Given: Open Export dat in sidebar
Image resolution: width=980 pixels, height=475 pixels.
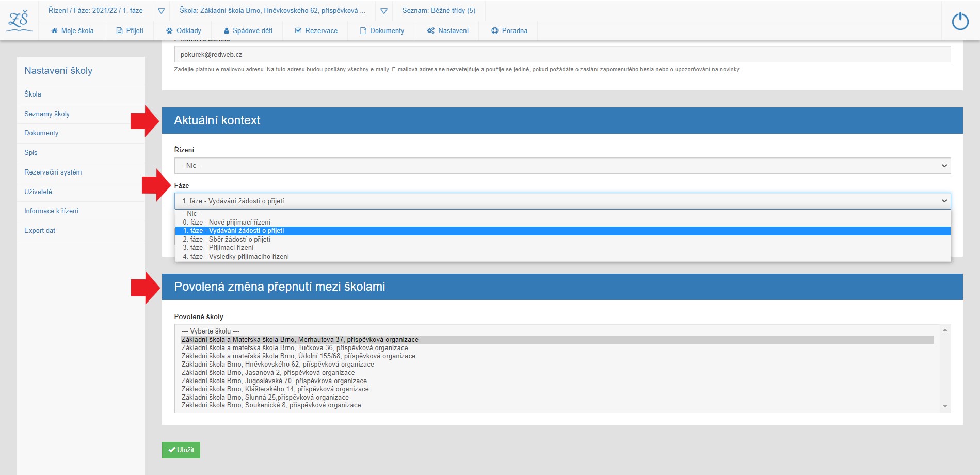Looking at the screenshot, I should [40, 231].
